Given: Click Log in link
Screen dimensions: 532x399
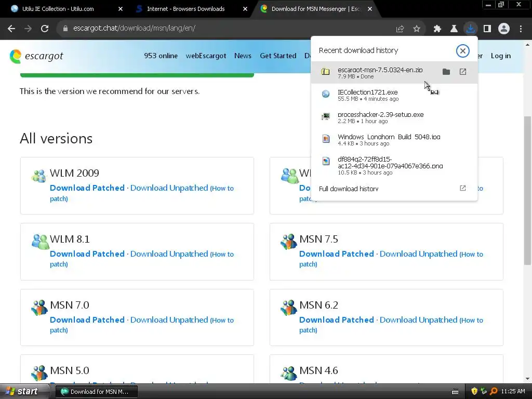Looking at the screenshot, I should [501, 56].
